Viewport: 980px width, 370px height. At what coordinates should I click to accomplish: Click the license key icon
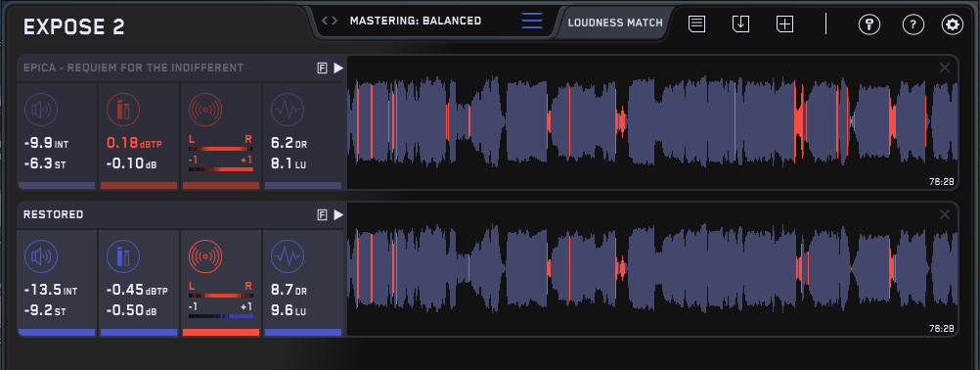pyautogui.click(x=869, y=25)
